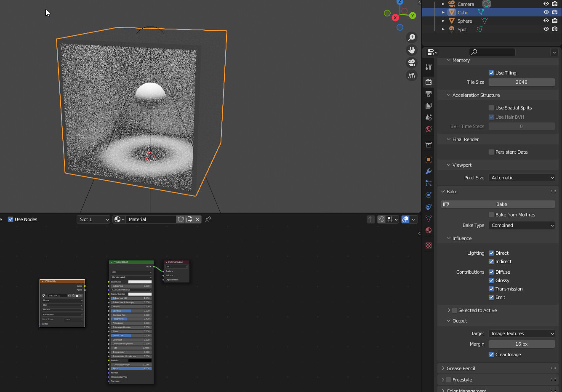Open the Render Properties tab

click(428, 82)
